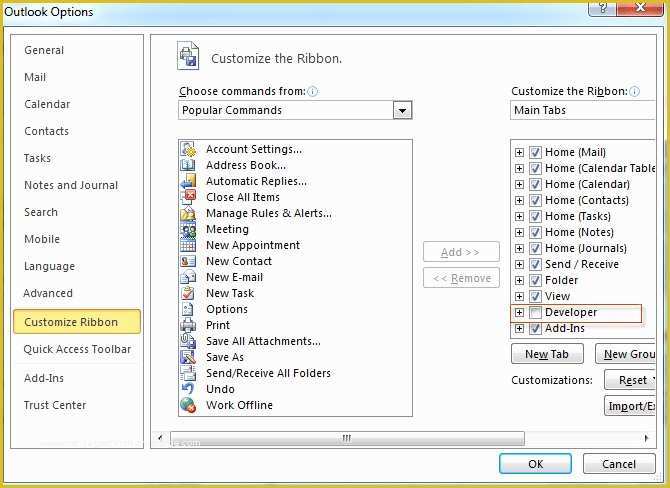Click the Save As command icon
Image resolution: width=670 pixels, height=488 pixels.
tap(188, 357)
